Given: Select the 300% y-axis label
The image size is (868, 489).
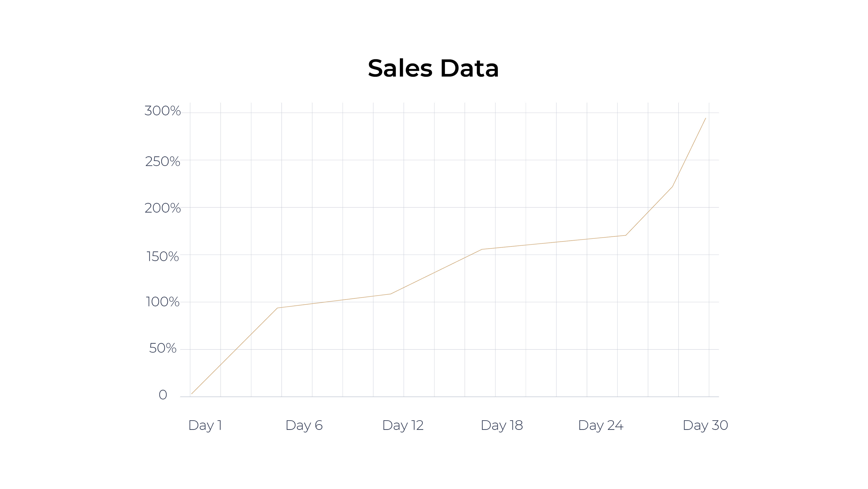Looking at the screenshot, I should tap(163, 111).
